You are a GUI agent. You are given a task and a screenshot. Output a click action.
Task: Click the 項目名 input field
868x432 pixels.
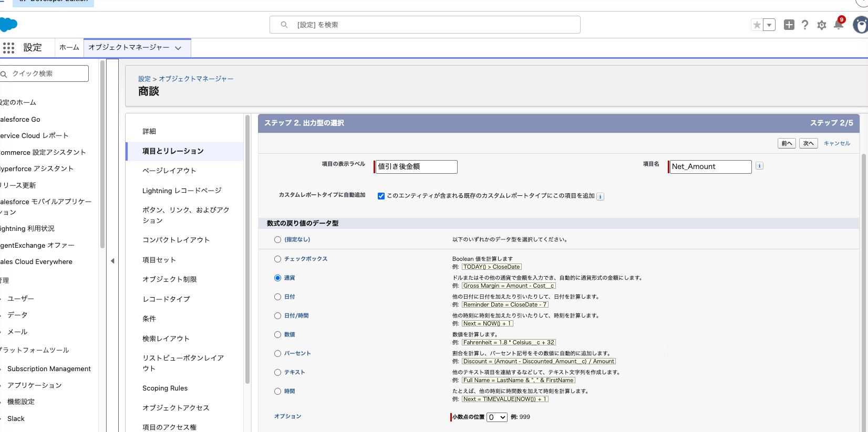pos(711,166)
